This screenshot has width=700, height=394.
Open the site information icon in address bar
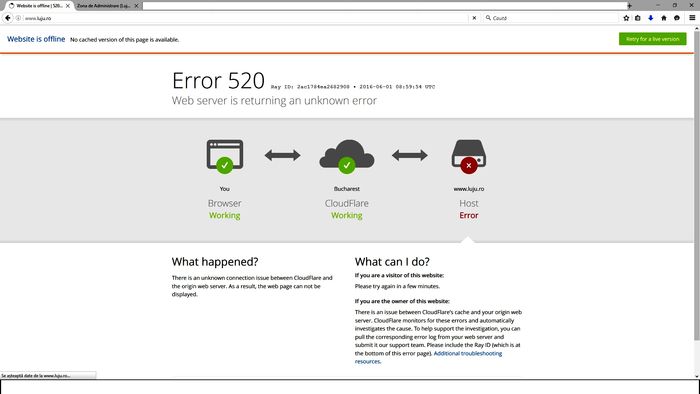coord(18,18)
